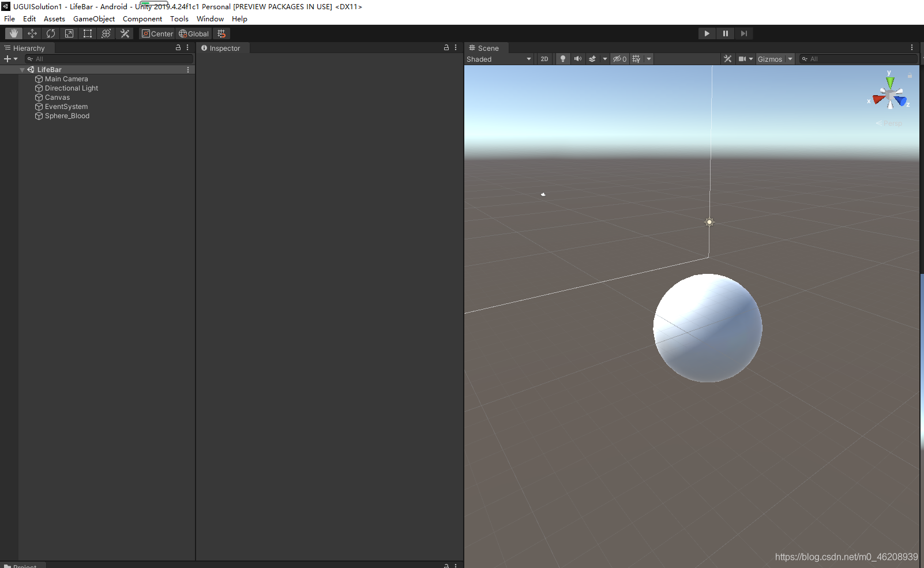
Task: Toggle Global handle rotation button
Action: [194, 33]
